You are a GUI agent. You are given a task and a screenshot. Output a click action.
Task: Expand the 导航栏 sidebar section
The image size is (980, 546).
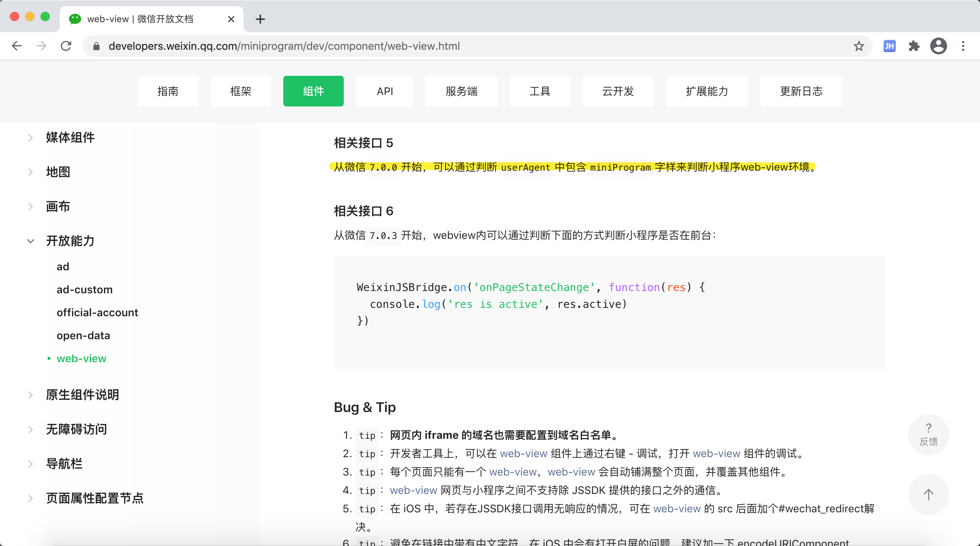pyautogui.click(x=64, y=464)
